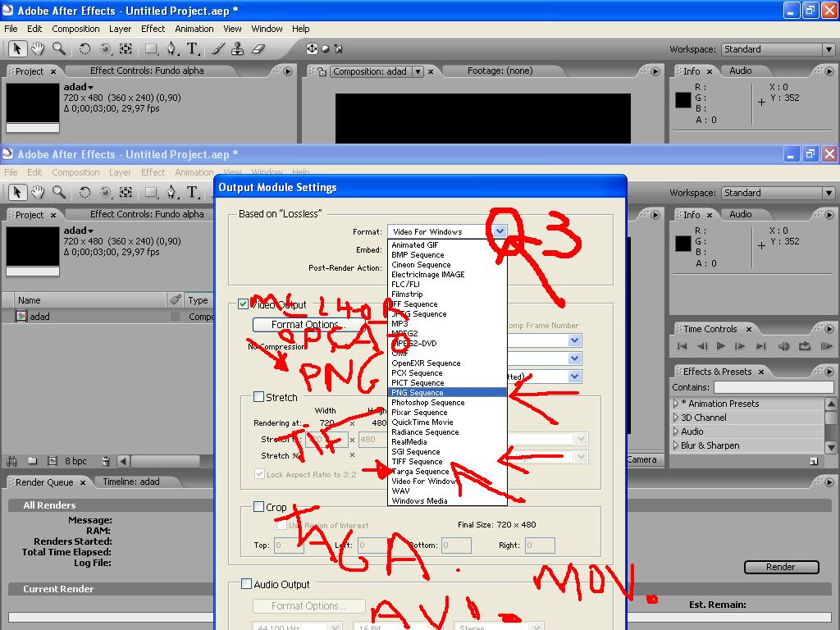Jump to first frame in Time Controls
Image resolution: width=840 pixels, height=630 pixels.
coord(682,346)
